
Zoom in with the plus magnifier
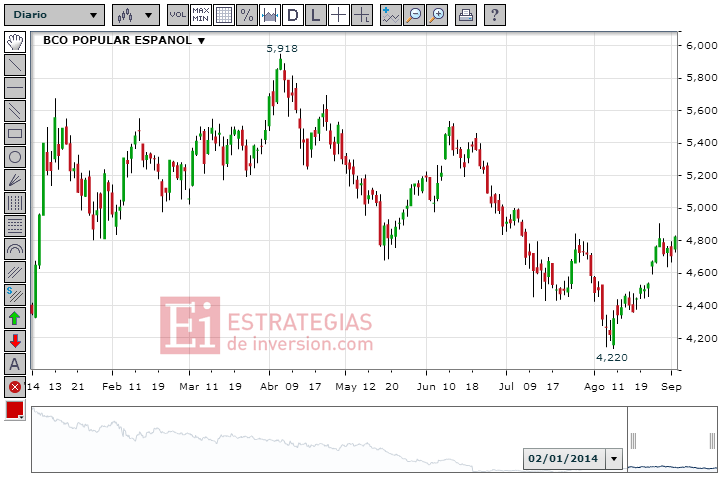pyautogui.click(x=437, y=15)
